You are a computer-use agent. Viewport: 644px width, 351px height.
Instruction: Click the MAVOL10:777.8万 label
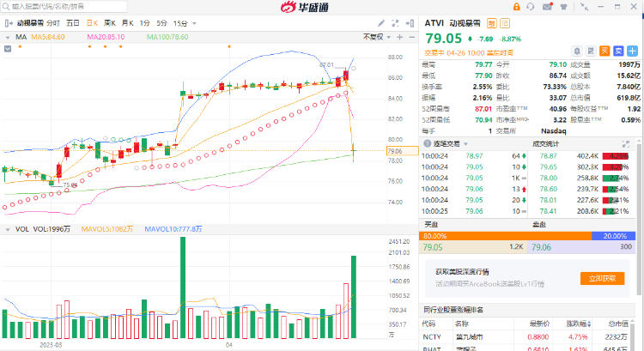click(x=173, y=229)
